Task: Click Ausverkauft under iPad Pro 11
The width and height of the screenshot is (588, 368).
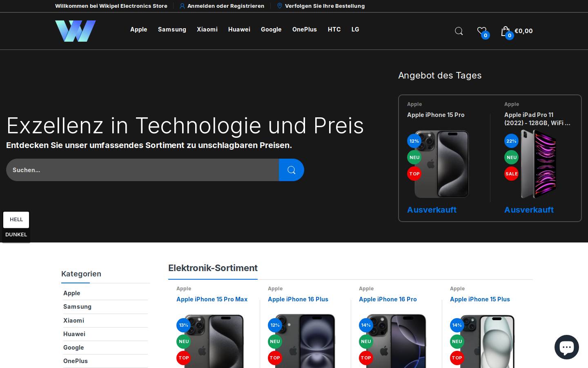Action: point(529,210)
